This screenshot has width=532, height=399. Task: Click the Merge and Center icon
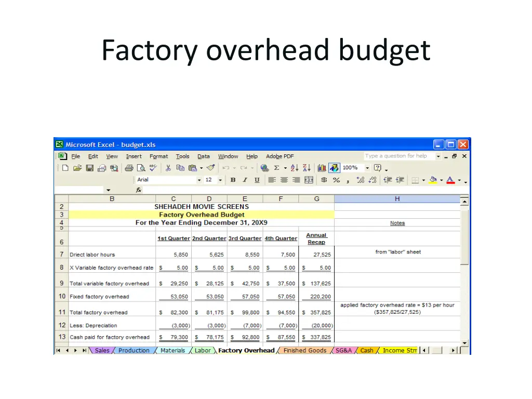point(309,180)
